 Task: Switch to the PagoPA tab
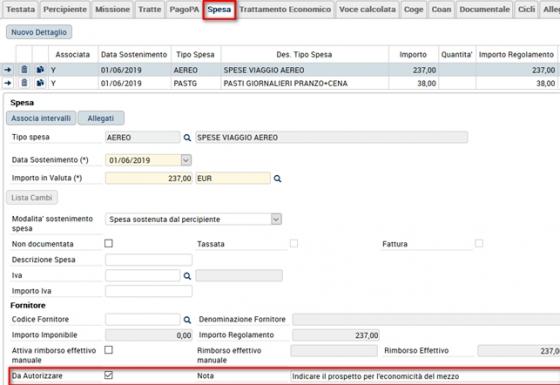[184, 10]
